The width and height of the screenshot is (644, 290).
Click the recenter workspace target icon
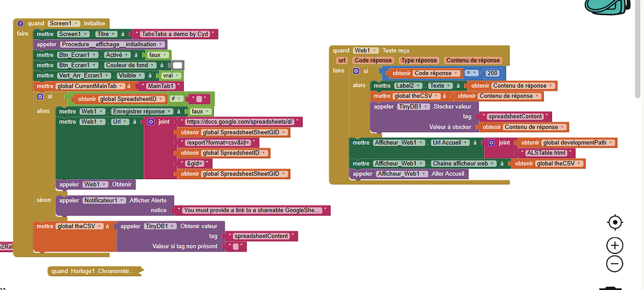615,223
